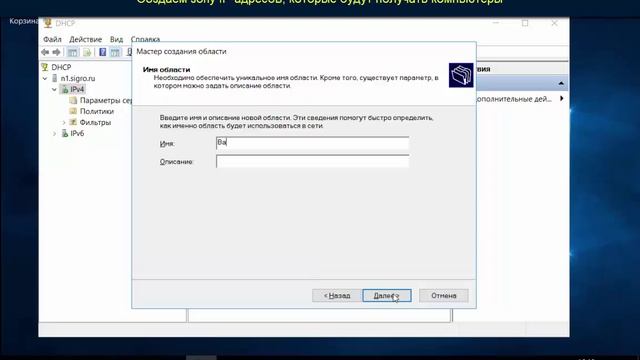
Task: Click the IPv6 node icon
Action: coord(64,133)
